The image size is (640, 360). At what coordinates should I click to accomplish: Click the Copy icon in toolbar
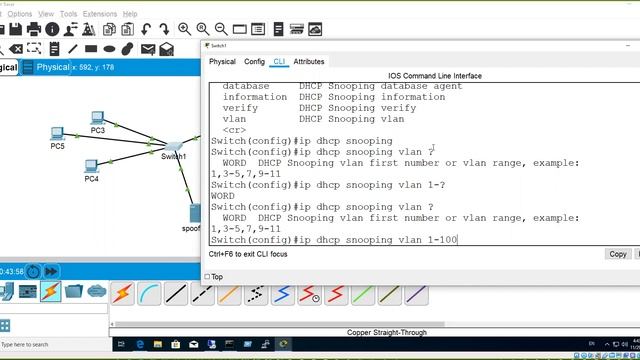point(109,29)
